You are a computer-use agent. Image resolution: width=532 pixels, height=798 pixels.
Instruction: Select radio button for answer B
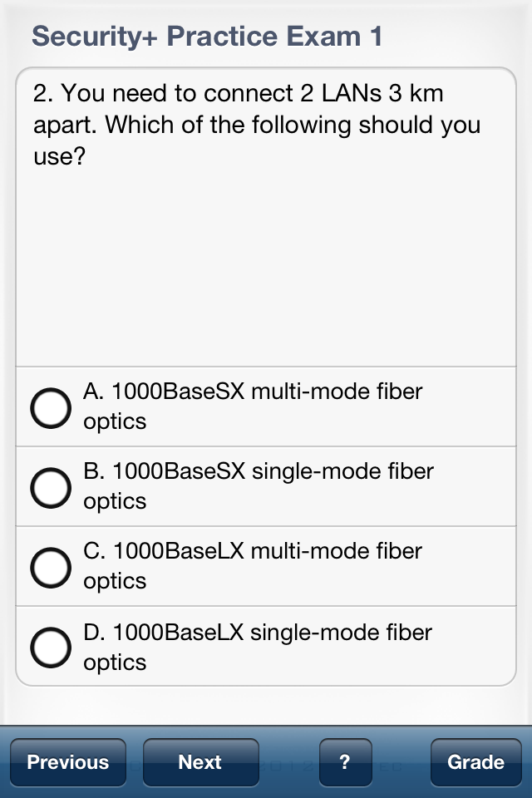50,488
